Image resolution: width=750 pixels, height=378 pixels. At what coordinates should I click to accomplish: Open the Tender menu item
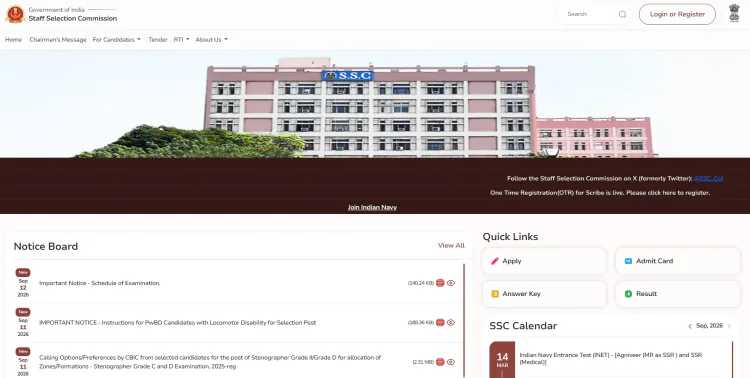click(x=158, y=40)
